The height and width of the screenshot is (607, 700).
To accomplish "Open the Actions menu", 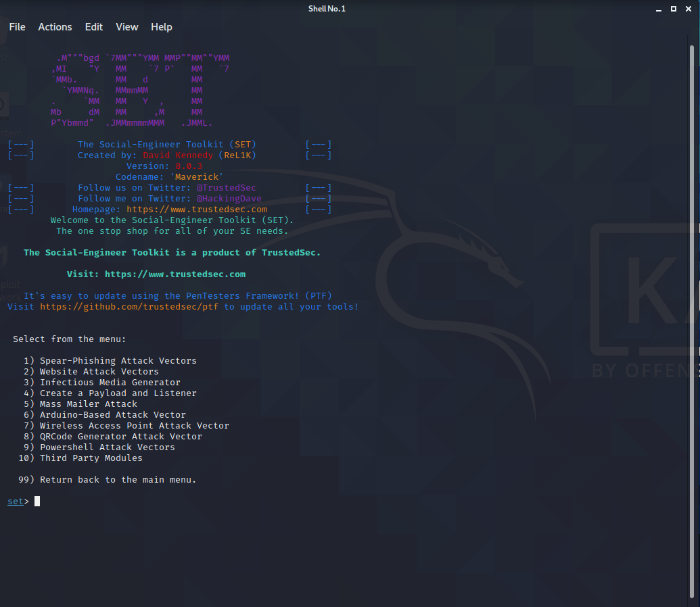I will pyautogui.click(x=55, y=27).
